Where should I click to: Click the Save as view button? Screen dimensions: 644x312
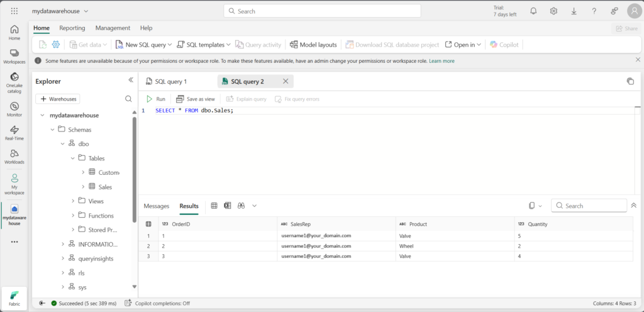click(196, 99)
